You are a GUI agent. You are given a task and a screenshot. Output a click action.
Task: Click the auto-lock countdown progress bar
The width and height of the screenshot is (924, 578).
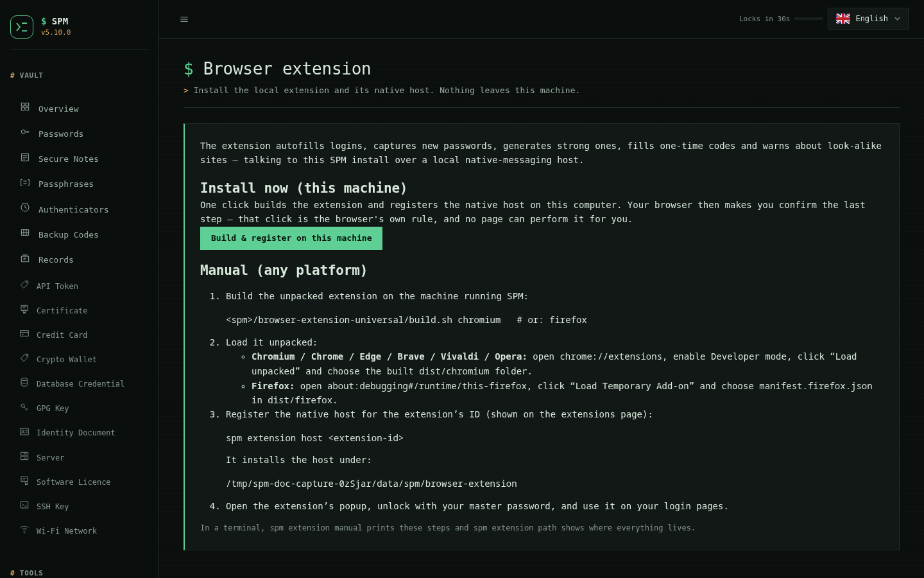coord(809,19)
